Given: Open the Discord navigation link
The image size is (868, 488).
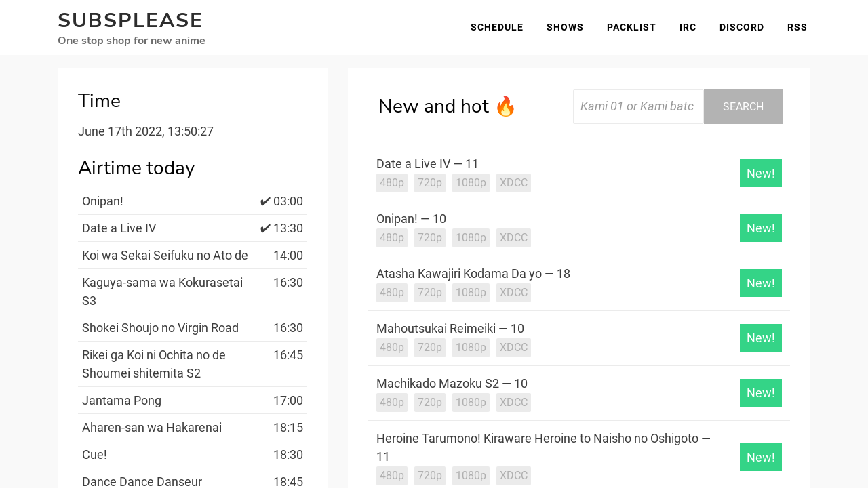Looking at the screenshot, I should [742, 27].
